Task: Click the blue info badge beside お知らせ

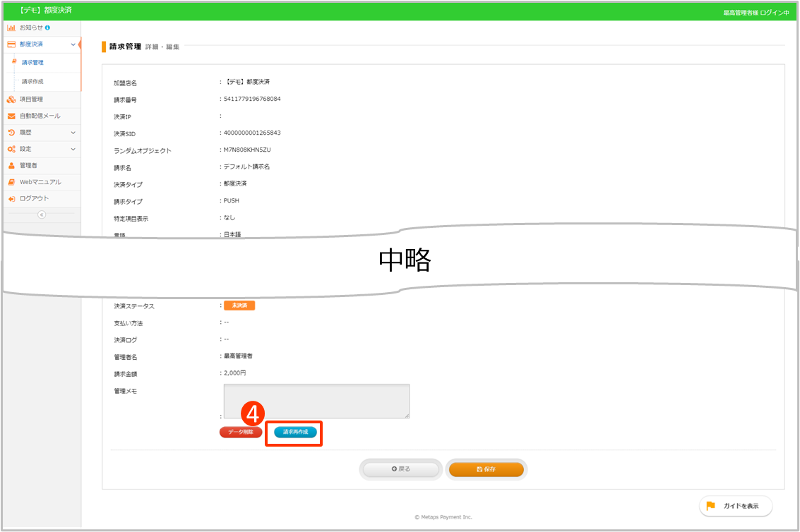Action: 47,28
